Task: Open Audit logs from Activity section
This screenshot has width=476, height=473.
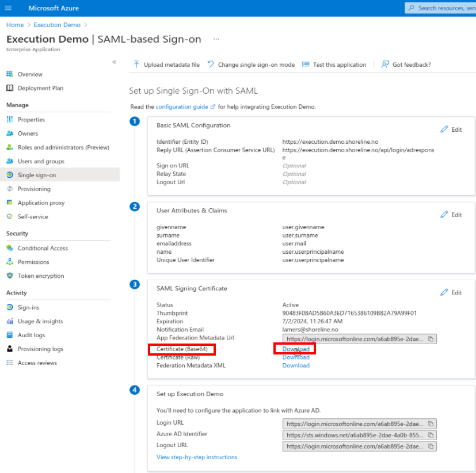Action: coord(31,335)
